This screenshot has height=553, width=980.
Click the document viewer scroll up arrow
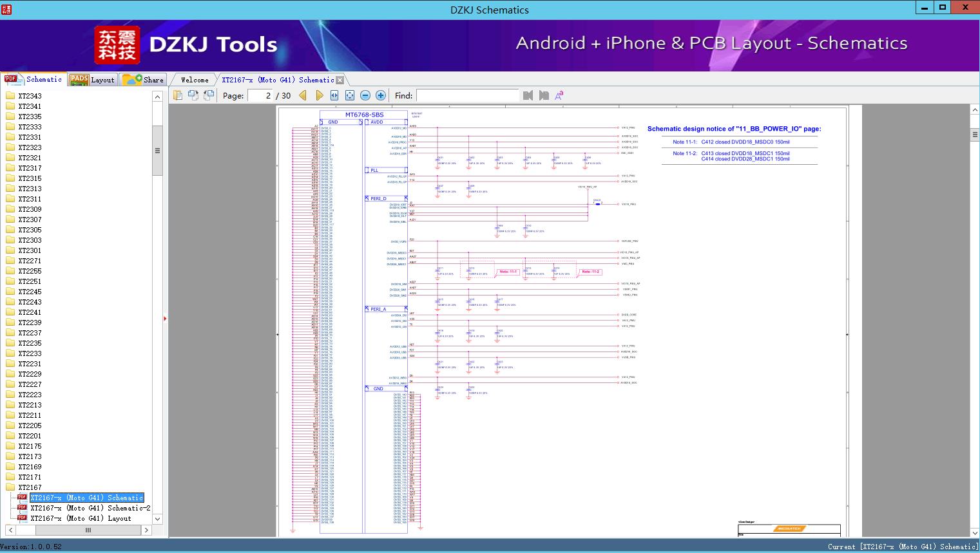click(975, 110)
